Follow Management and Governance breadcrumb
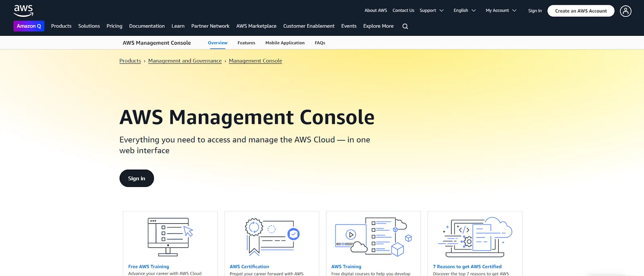The height and width of the screenshot is (276, 644). [x=185, y=61]
